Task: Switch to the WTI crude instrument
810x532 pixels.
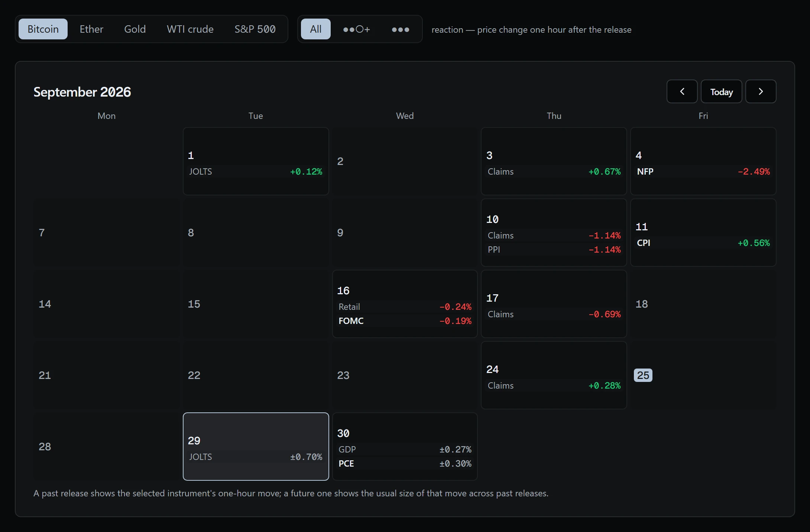Action: 190,29
